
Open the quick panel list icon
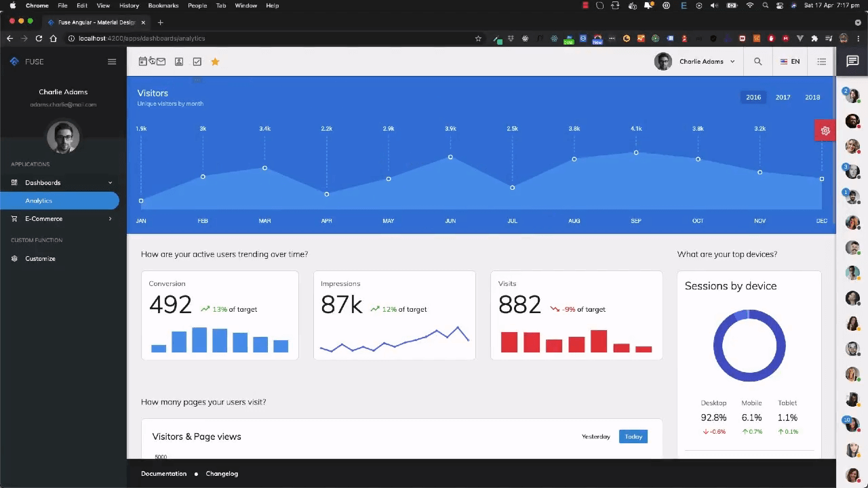pyautogui.click(x=821, y=62)
